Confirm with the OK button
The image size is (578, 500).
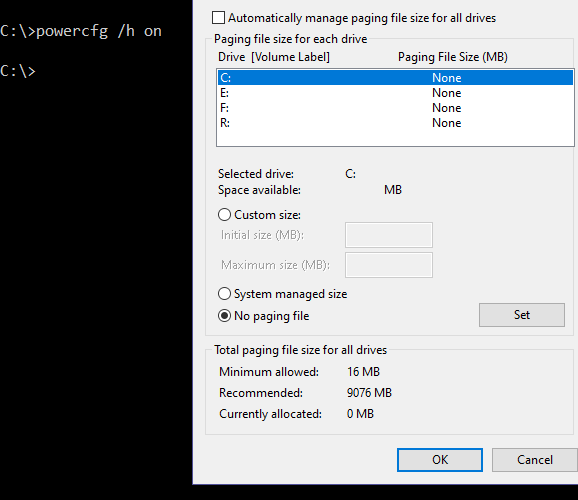point(440,460)
